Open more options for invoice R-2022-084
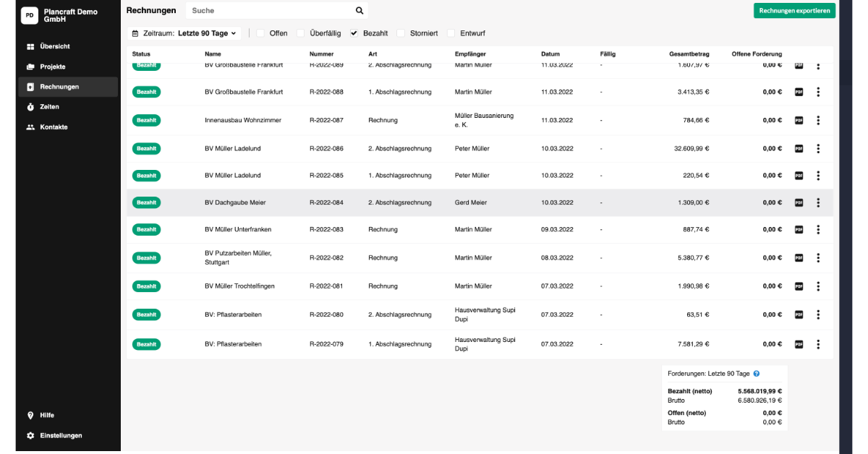This screenshot has width=868, height=454. tap(818, 202)
